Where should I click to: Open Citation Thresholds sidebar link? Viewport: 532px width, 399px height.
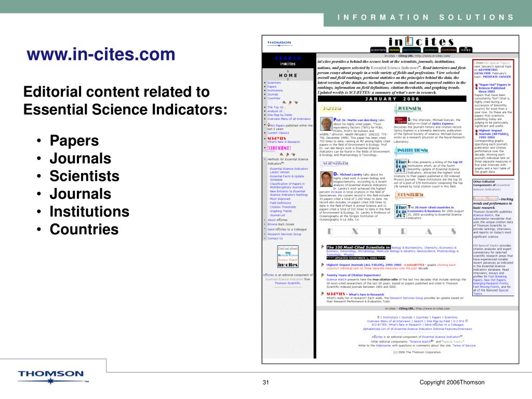click(283, 207)
